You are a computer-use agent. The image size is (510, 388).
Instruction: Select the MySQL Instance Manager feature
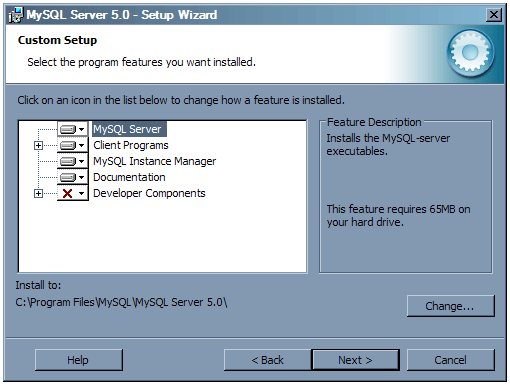[154, 161]
